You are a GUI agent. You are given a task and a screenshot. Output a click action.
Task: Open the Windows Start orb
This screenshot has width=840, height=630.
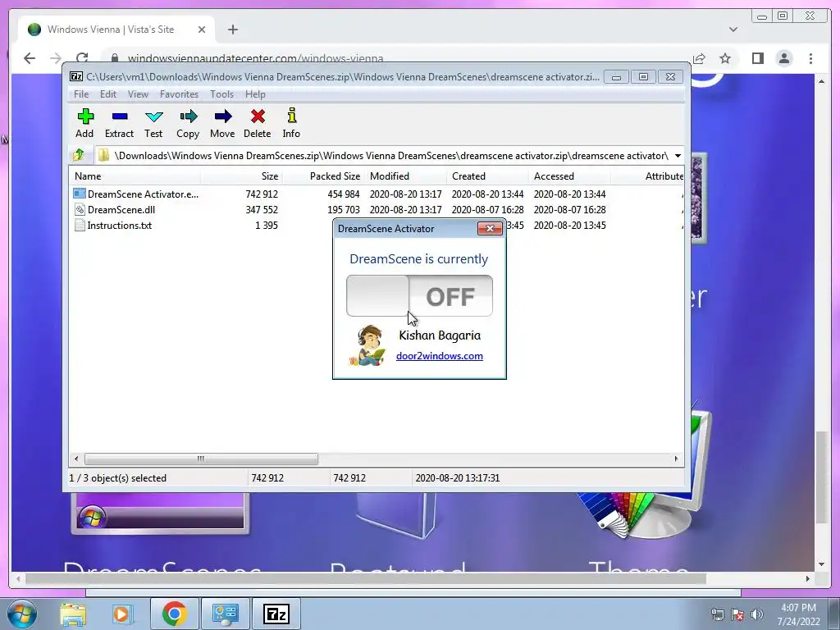pos(22,614)
